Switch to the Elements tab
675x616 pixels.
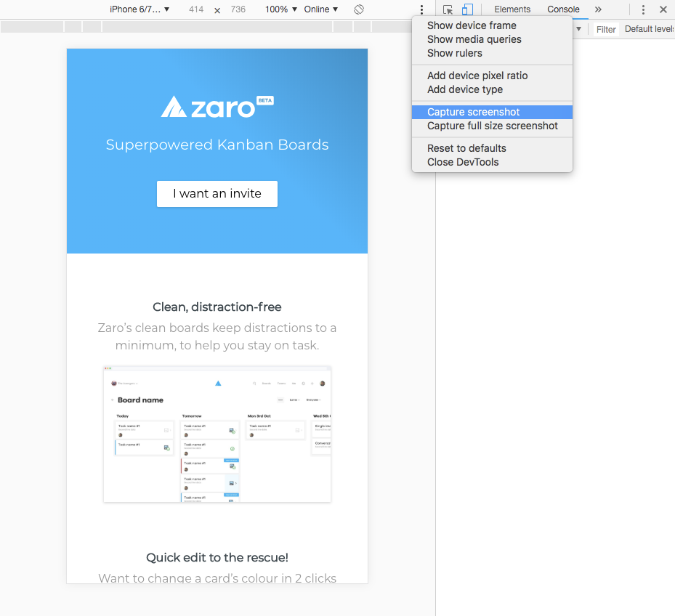(x=512, y=9)
